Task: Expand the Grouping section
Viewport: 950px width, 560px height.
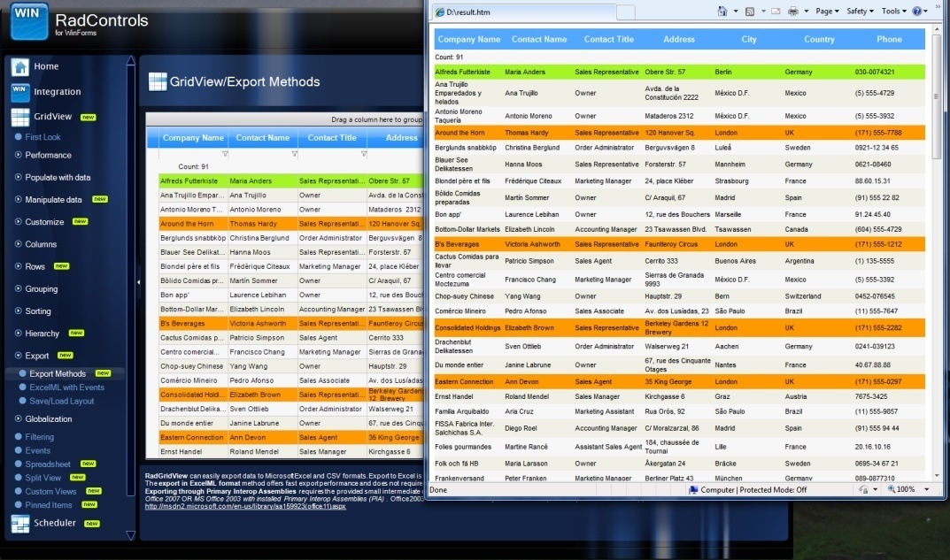Action: pyautogui.click(x=19, y=288)
